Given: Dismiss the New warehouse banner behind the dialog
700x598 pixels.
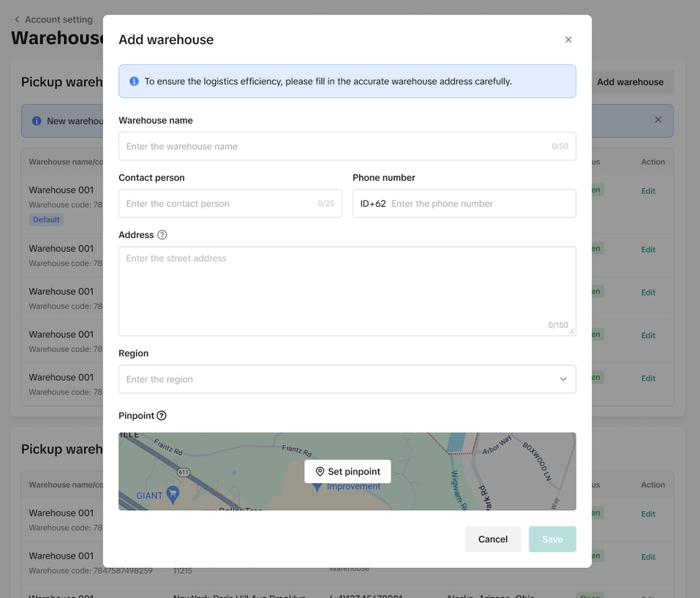Looking at the screenshot, I should coord(658,120).
